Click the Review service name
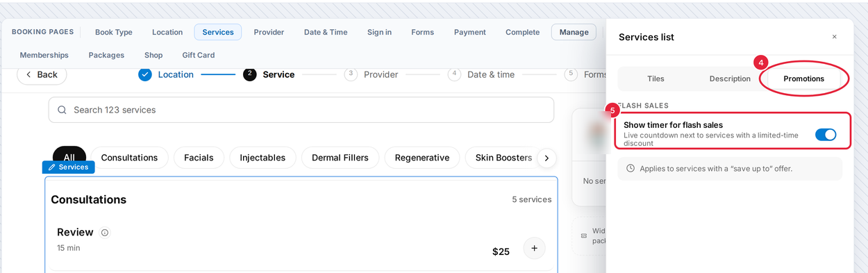This screenshot has width=868, height=273. (75, 232)
